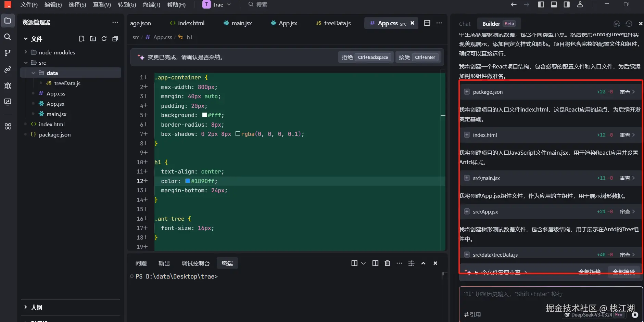
Task: Open the DeepSeek-V3-0324 model selector
Action: [x=594, y=315]
